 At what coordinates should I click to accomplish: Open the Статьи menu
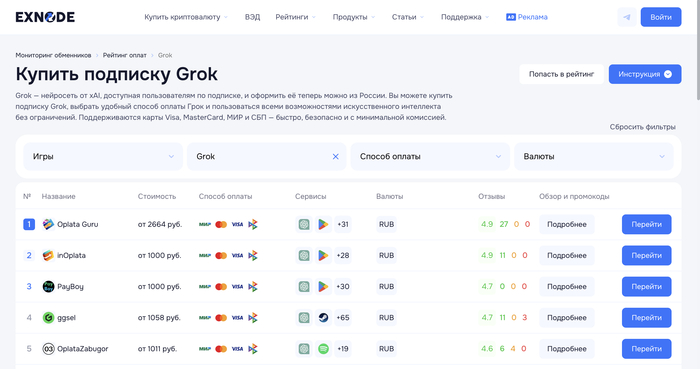408,17
